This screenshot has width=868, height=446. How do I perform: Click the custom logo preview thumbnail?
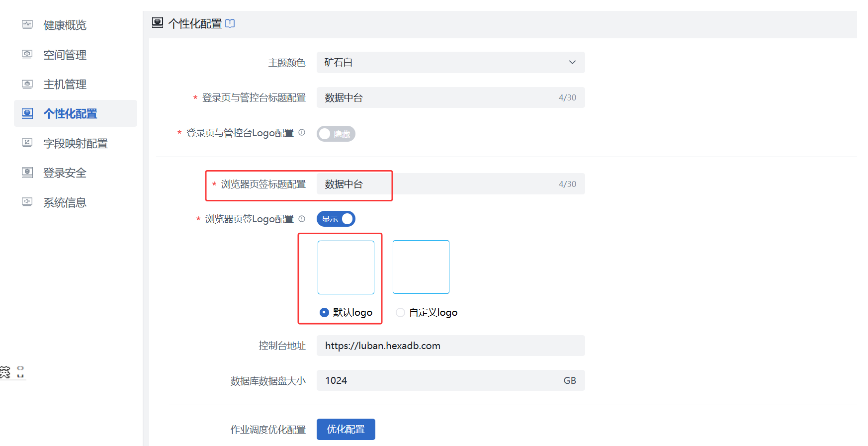point(421,267)
